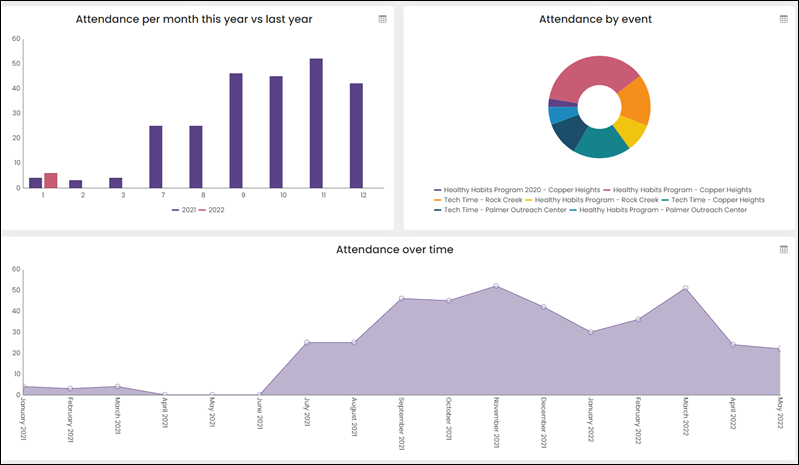799x465 pixels.
Task: Toggle Tech Time - Copper Heights legend entry
Action: click(x=713, y=200)
